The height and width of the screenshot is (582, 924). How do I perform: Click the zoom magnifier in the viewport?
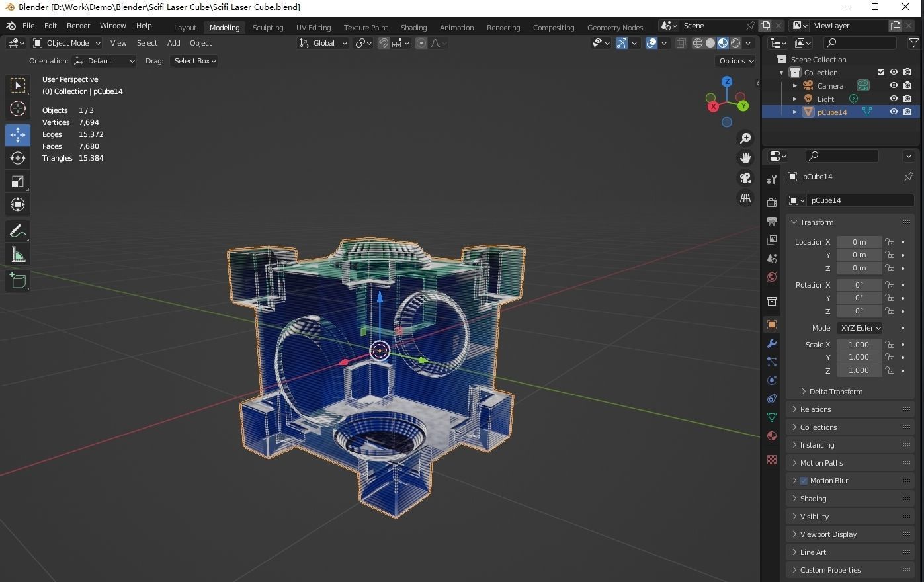[x=745, y=138]
